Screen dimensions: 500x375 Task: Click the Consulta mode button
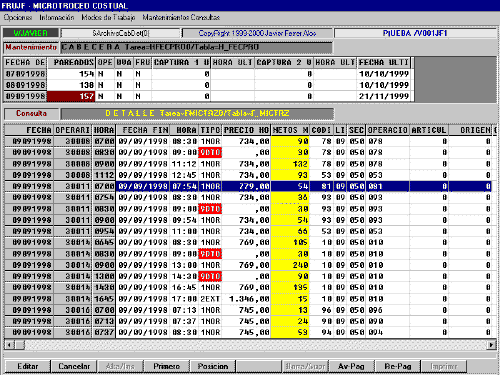tap(31, 113)
